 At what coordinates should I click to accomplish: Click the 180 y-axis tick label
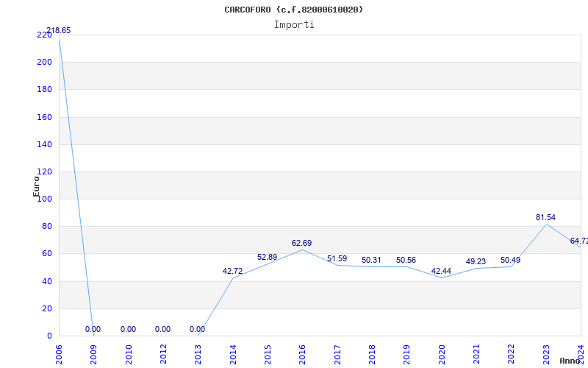(44, 89)
